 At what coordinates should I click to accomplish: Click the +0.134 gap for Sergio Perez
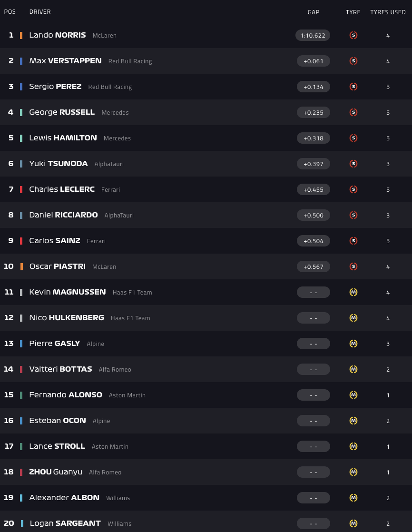(x=313, y=87)
